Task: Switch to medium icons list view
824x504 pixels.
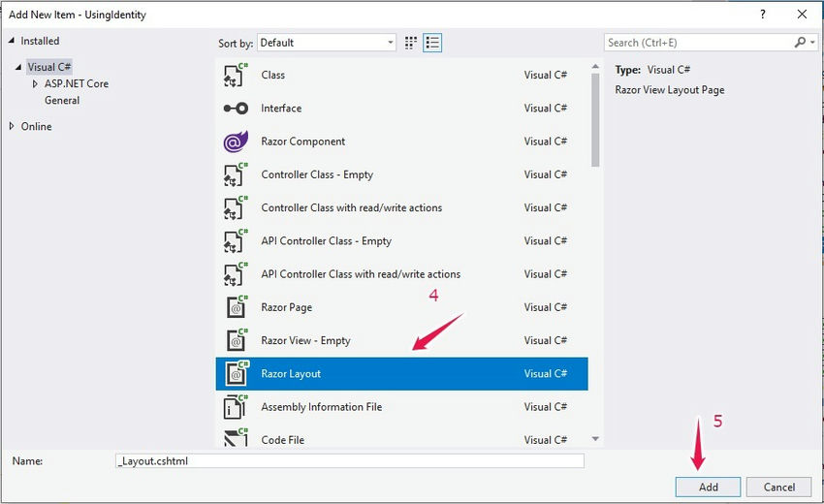Action: click(432, 43)
